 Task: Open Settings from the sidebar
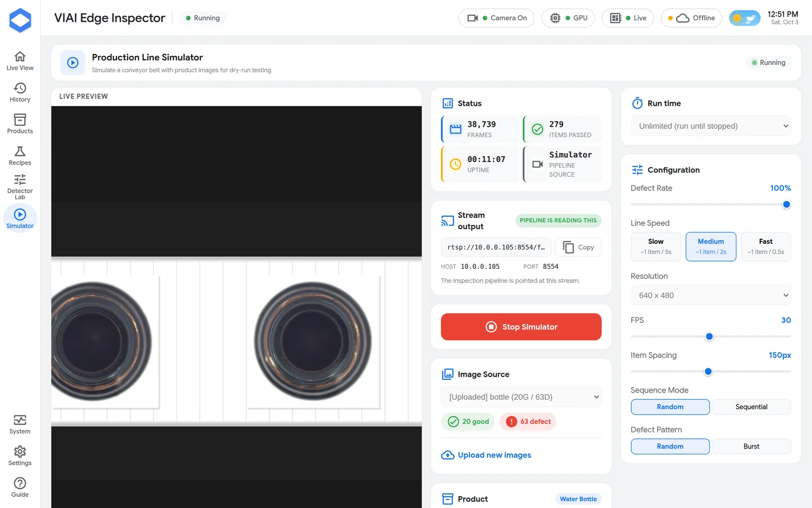coord(20,456)
